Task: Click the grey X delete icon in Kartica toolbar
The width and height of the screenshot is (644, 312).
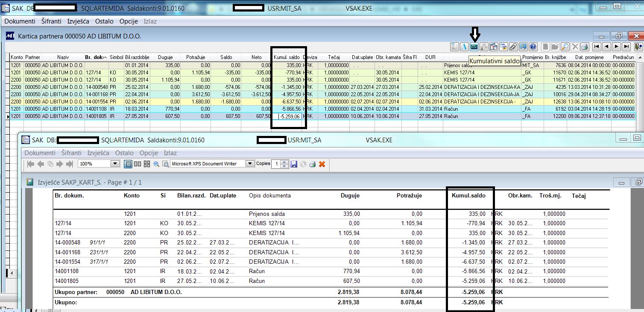Action: [575, 47]
